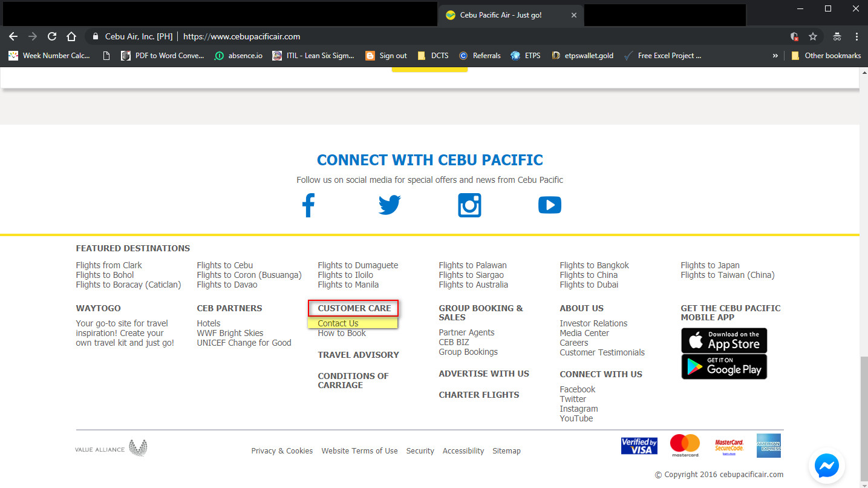Open Cebu Pacific's Facebook icon

308,205
